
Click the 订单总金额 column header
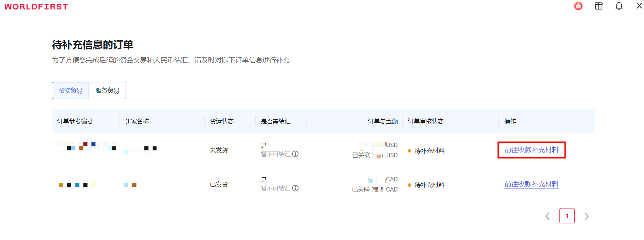[x=383, y=121]
